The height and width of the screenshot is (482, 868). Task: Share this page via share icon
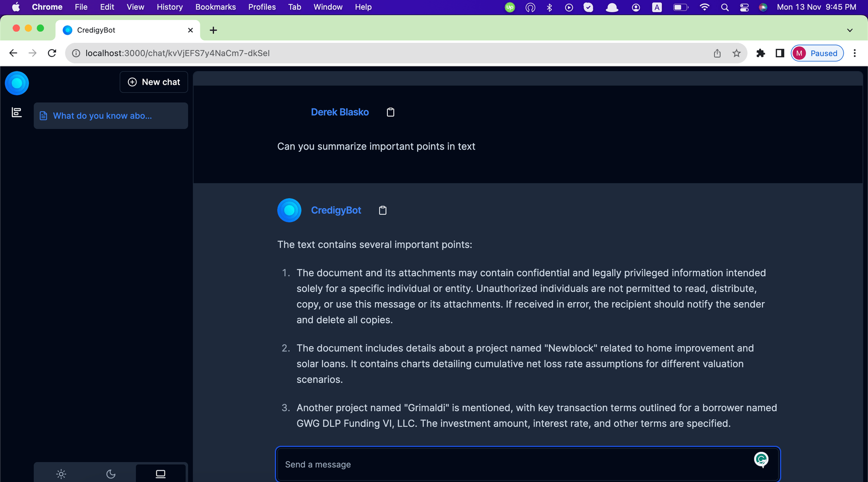coord(717,53)
